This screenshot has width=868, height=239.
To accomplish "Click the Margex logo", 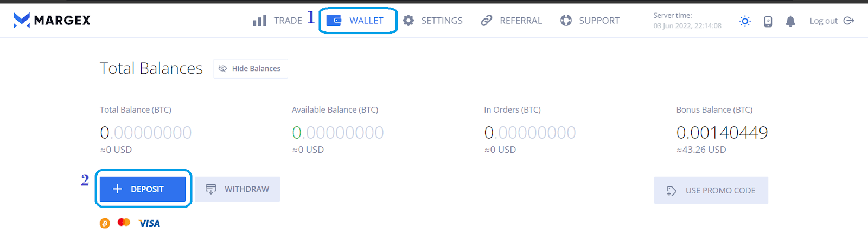I will click(x=52, y=21).
